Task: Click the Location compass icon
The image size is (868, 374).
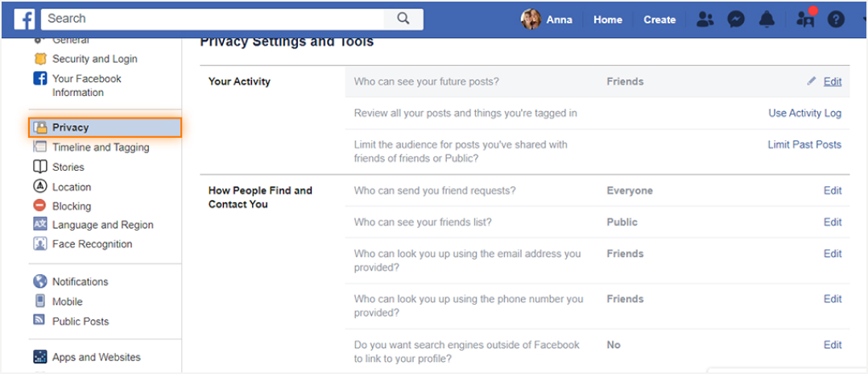Action: tap(40, 187)
